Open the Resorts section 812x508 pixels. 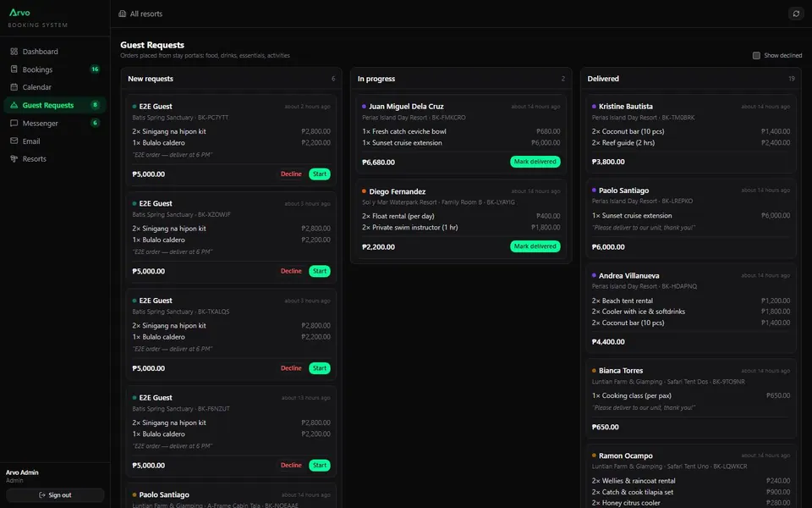tap(55, 158)
